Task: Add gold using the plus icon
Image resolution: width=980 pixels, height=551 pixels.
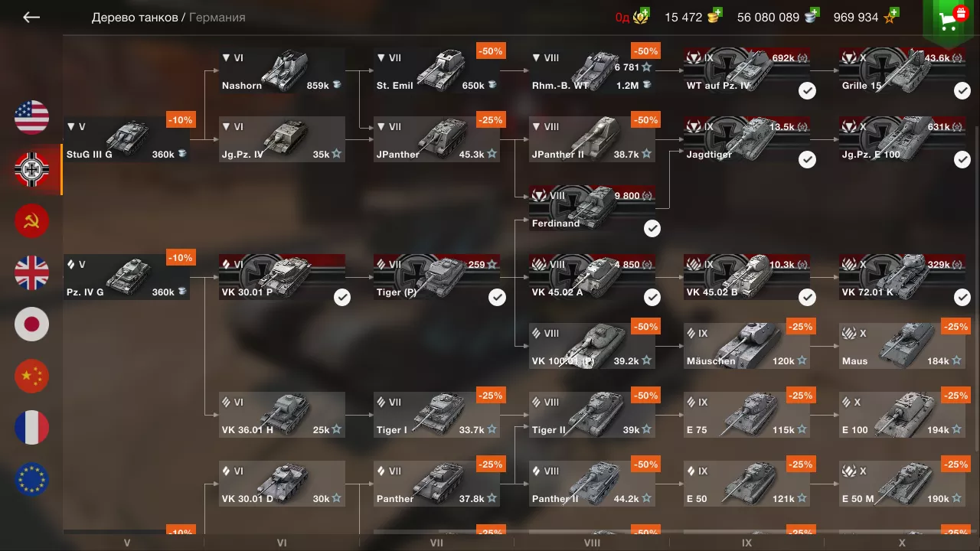Action: (x=717, y=13)
